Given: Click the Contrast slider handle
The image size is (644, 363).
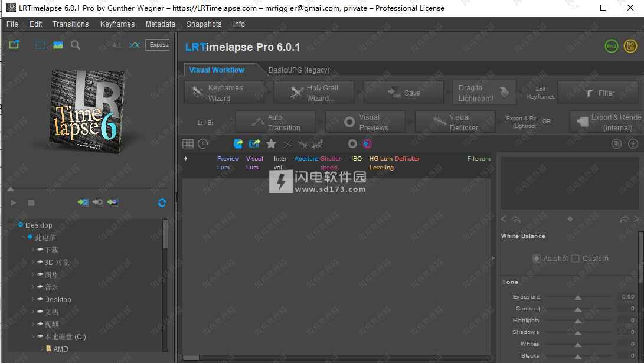Looking at the screenshot, I should pos(578,309).
